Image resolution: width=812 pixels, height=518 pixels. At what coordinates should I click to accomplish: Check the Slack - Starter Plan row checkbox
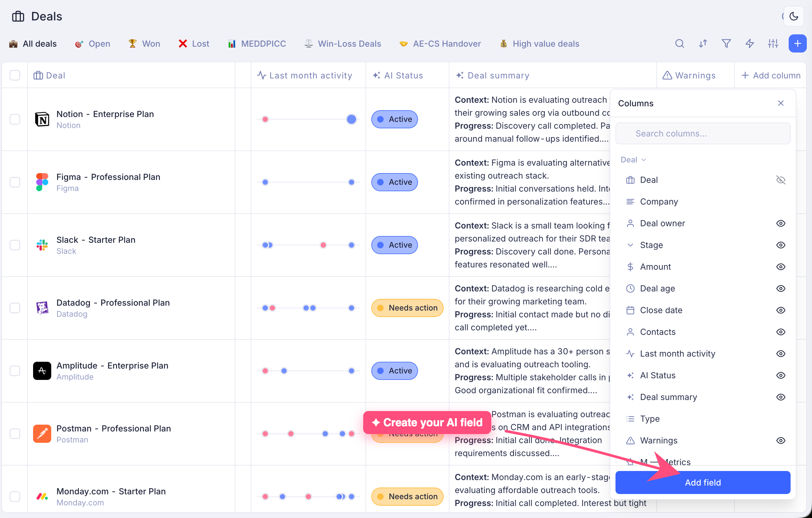[15, 245]
